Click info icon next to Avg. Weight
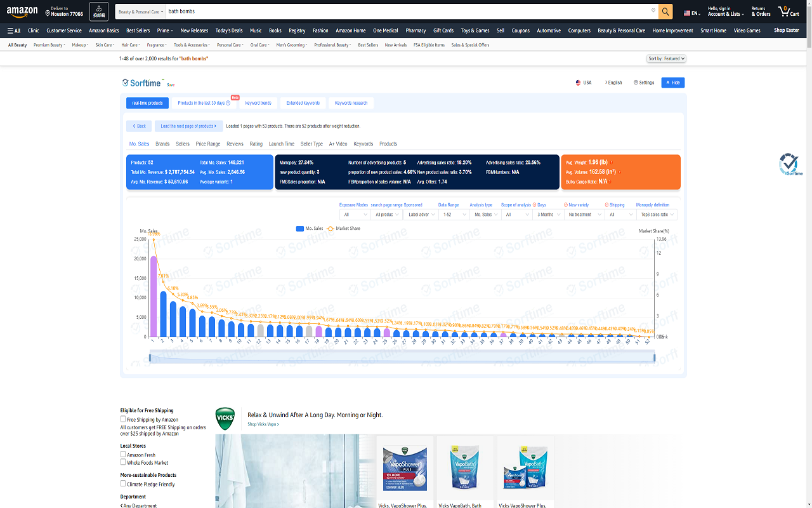 coord(612,163)
